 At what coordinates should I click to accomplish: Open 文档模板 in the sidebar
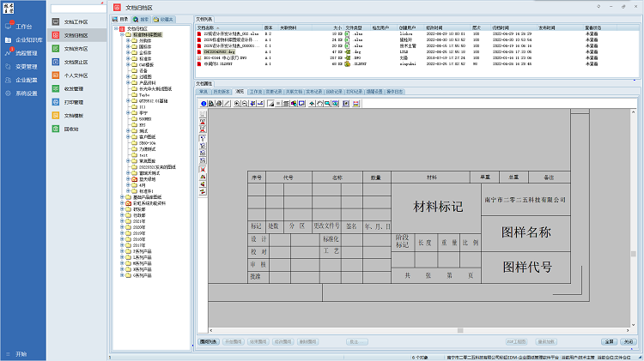point(74,116)
